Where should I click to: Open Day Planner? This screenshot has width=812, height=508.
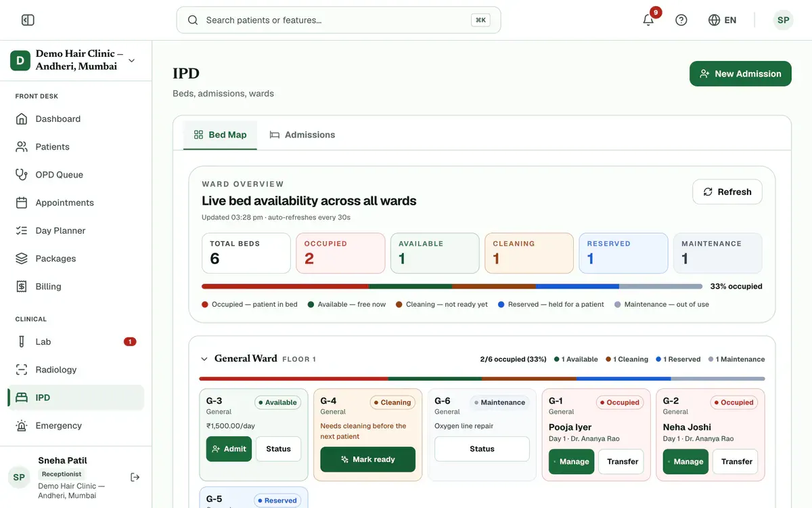tap(76, 230)
